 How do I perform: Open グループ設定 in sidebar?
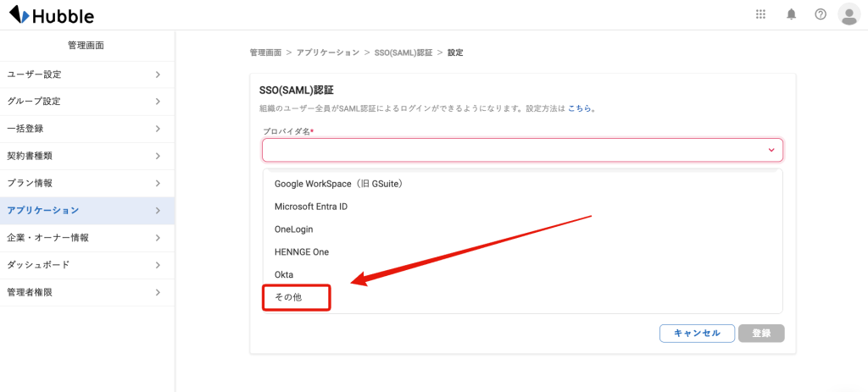coord(87,102)
